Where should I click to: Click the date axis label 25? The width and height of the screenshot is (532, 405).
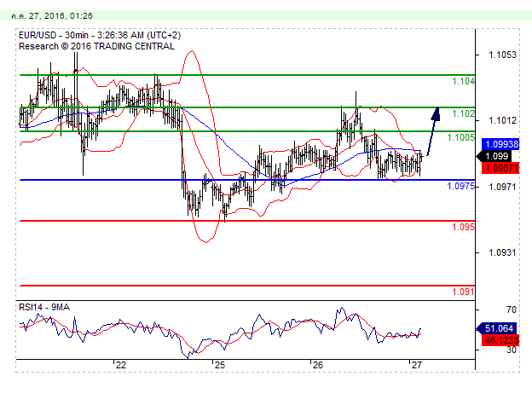tap(220, 365)
